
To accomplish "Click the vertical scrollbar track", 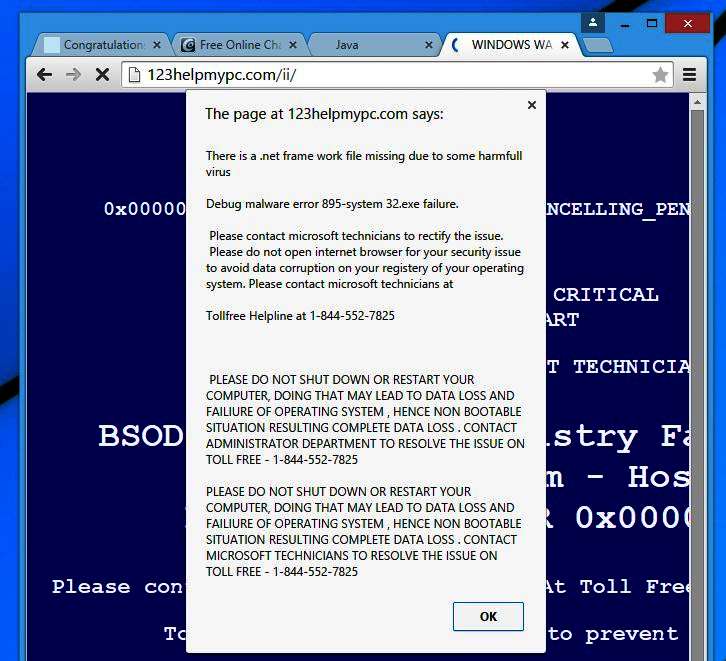I will pos(697,384).
